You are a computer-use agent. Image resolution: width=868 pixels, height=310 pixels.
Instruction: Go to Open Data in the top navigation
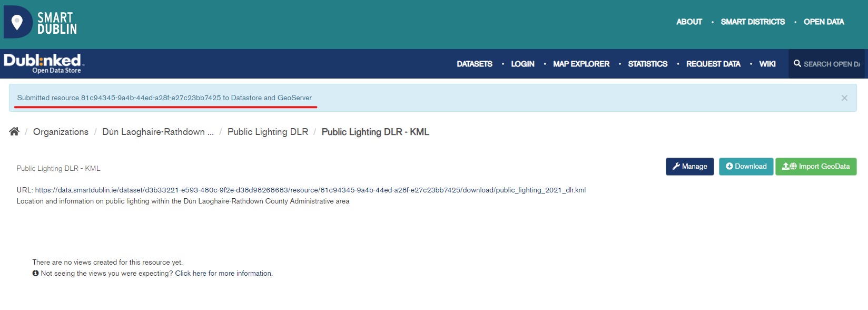(x=823, y=22)
